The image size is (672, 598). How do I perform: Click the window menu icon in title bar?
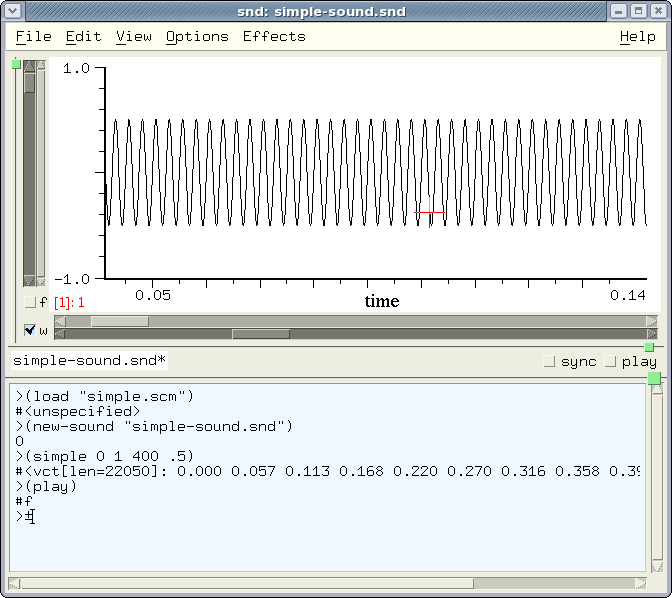click(15, 10)
